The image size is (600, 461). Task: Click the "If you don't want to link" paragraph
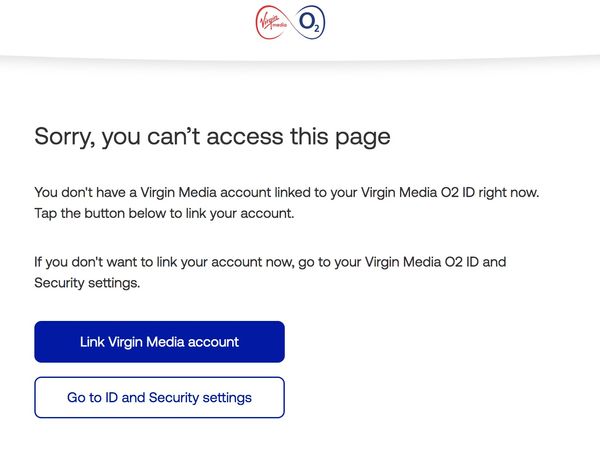270,272
